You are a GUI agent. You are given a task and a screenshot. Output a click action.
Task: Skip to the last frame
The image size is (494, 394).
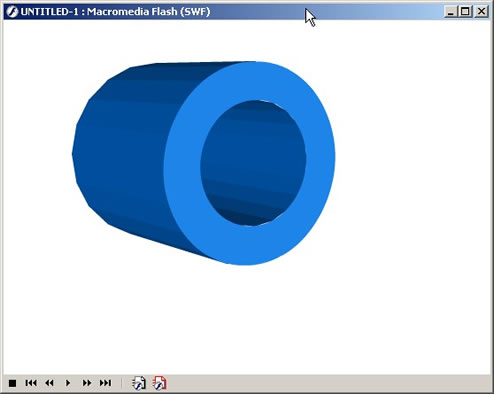[105, 383]
